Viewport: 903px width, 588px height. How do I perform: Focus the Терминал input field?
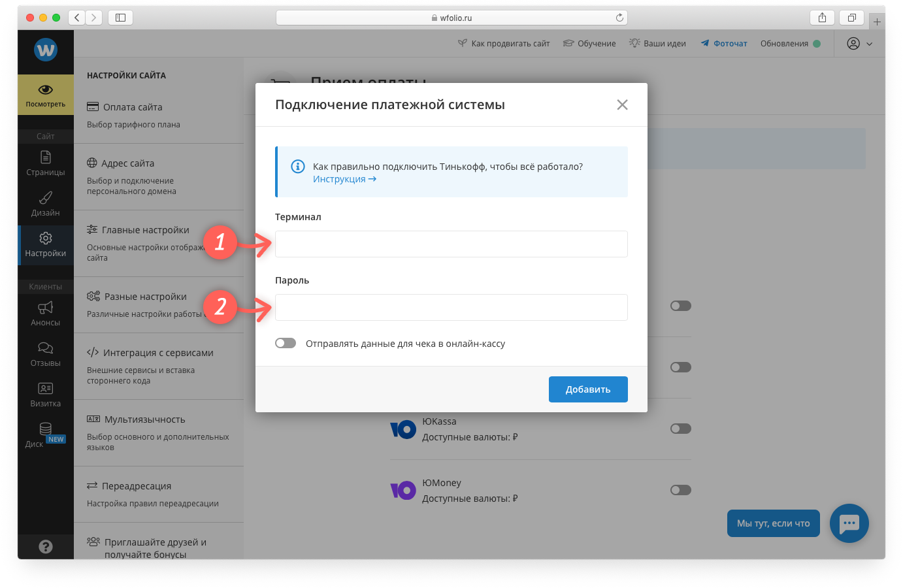(451, 244)
